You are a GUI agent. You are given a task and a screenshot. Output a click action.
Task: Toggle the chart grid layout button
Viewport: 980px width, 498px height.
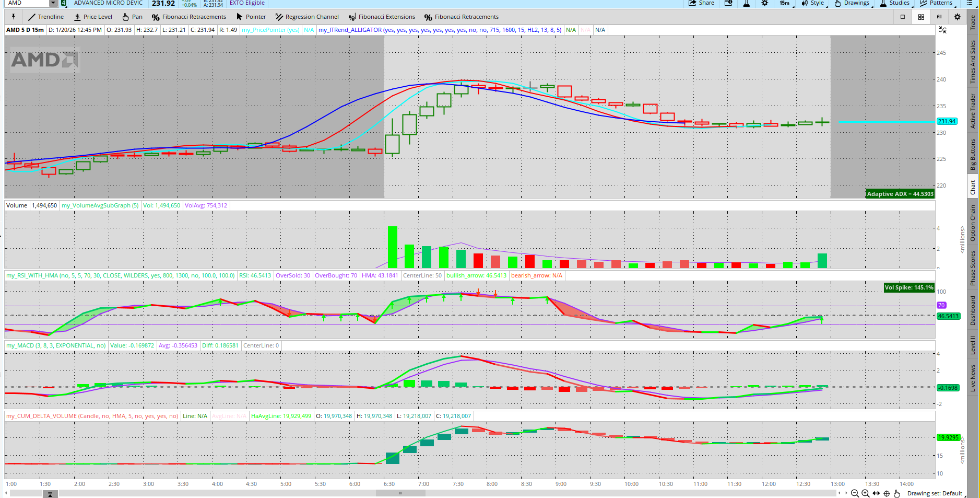tap(921, 17)
